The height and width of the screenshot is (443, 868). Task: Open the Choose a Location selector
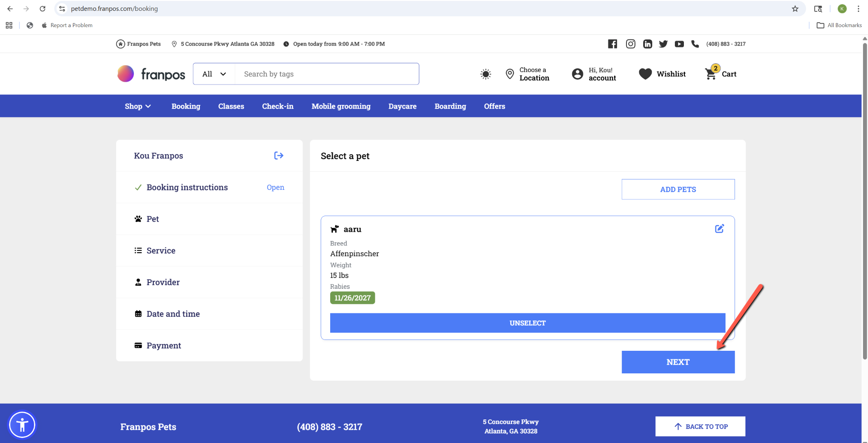[x=527, y=74]
